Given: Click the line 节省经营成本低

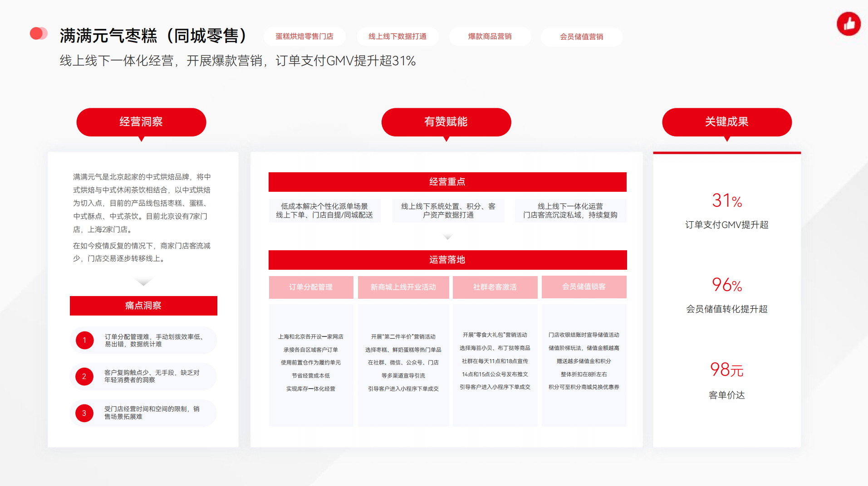Looking at the screenshot, I should pos(311,376).
